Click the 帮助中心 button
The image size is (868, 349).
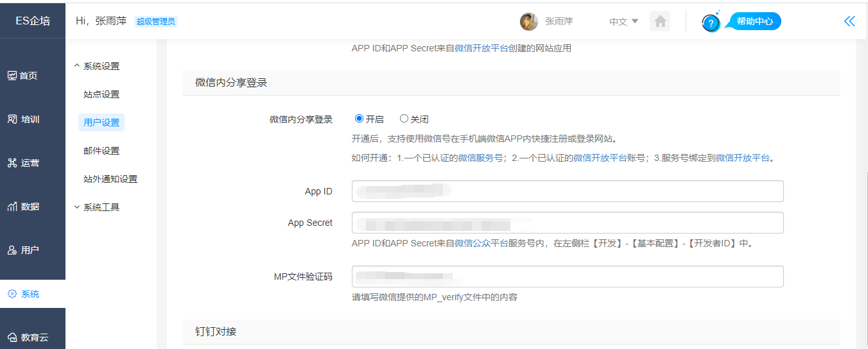click(x=754, y=22)
